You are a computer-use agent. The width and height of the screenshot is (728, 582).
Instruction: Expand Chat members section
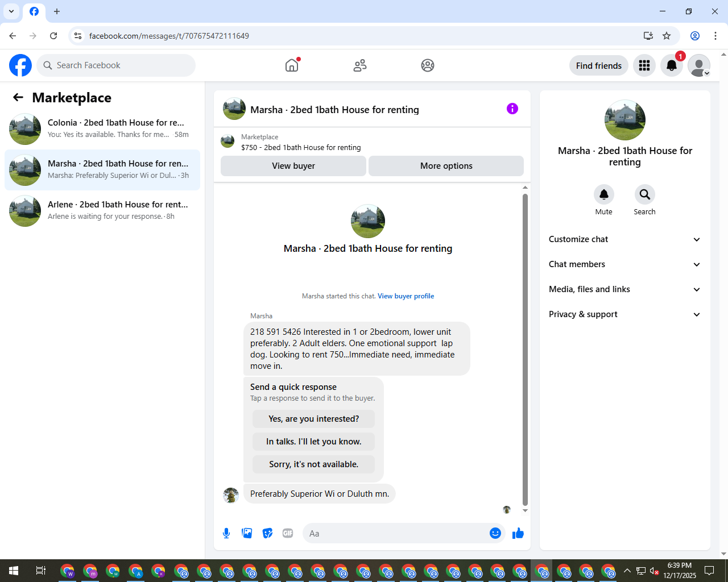pos(624,264)
